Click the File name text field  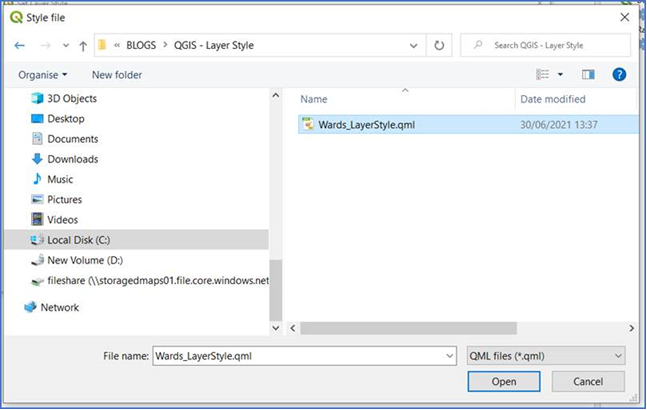click(x=305, y=356)
